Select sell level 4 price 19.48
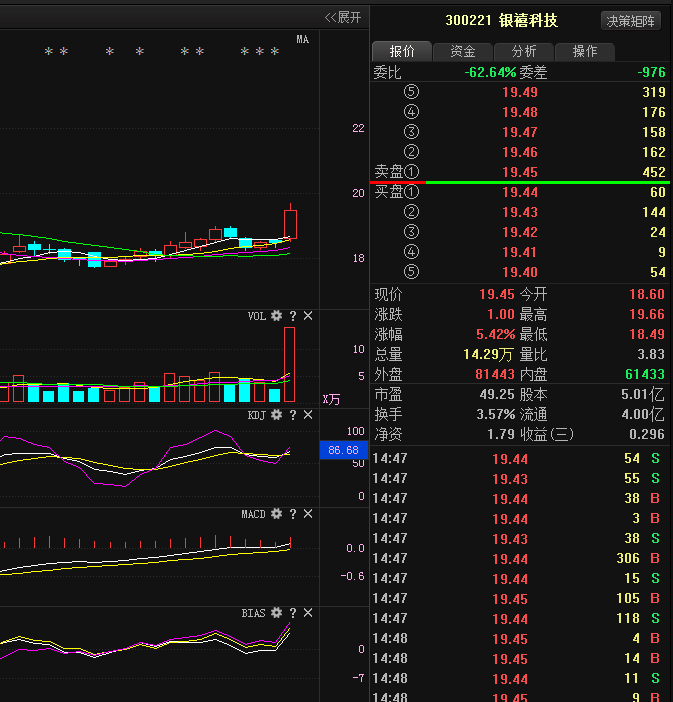 pos(520,112)
